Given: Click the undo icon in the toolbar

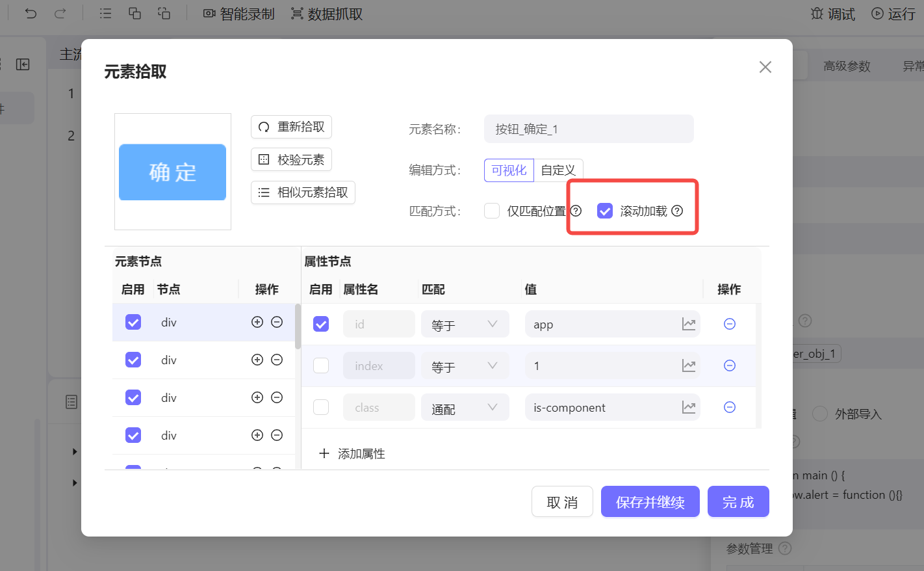Looking at the screenshot, I should pos(31,14).
